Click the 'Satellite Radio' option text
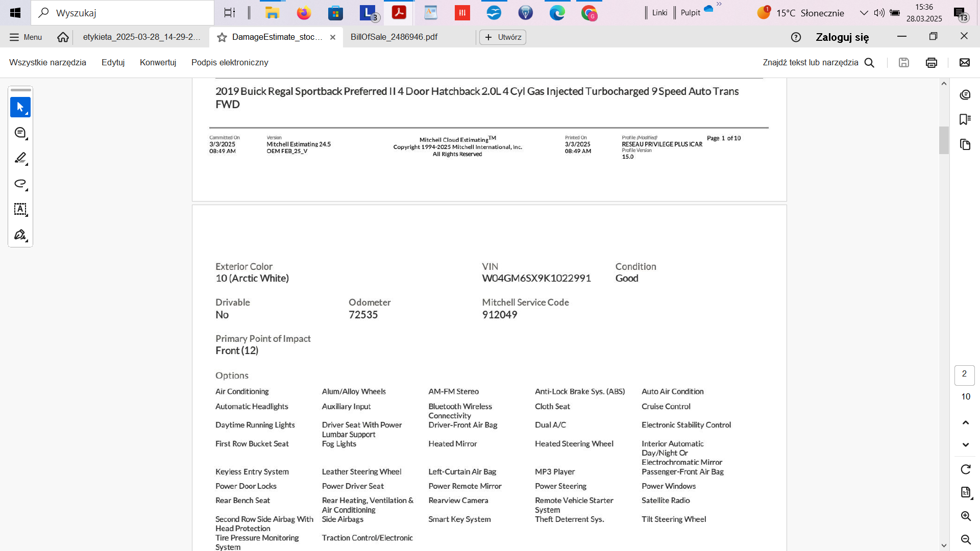 pyautogui.click(x=666, y=500)
